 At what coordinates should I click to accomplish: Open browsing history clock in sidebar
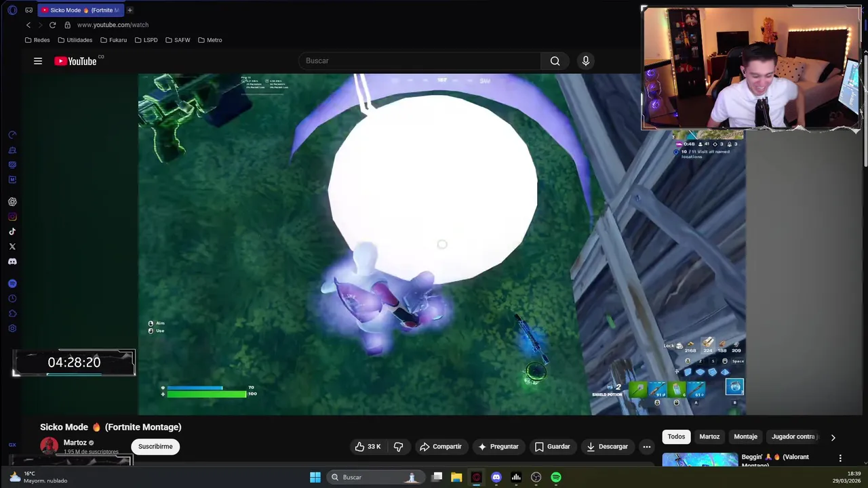click(x=12, y=299)
